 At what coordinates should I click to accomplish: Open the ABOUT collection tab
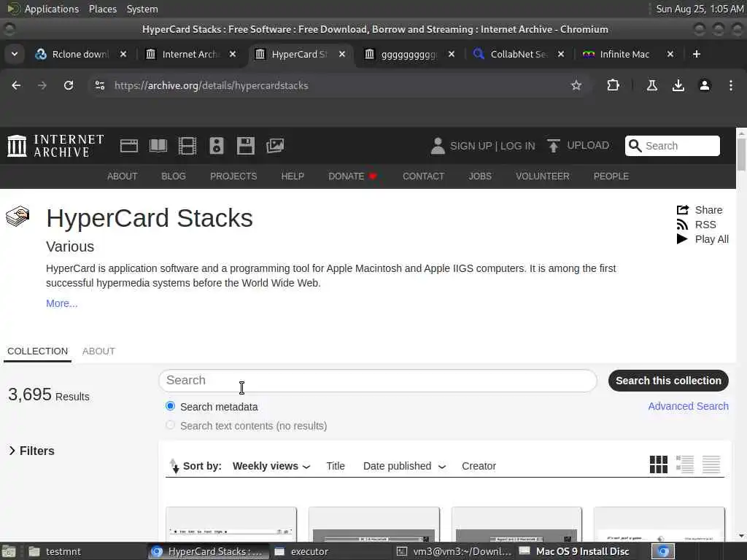[98, 351]
